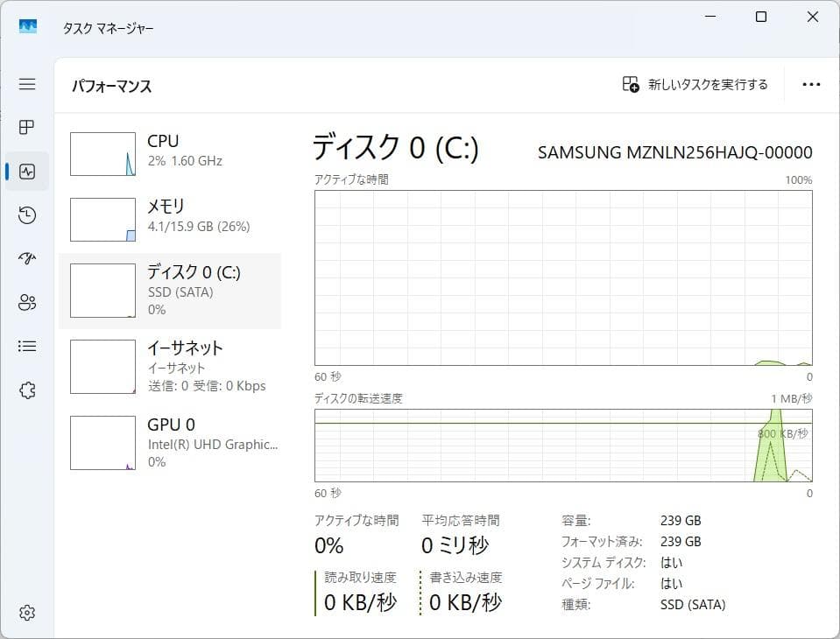840x639 pixels.
Task: Open the Startup apps view
Action: click(26, 258)
